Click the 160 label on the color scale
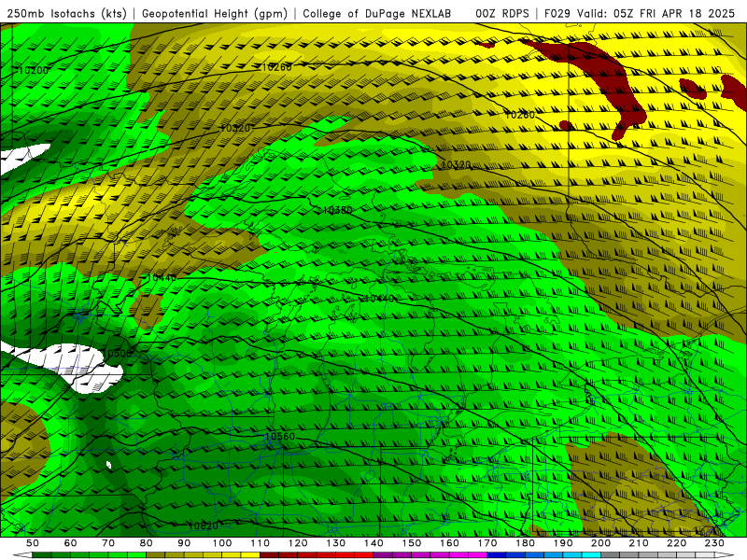 coord(449,543)
